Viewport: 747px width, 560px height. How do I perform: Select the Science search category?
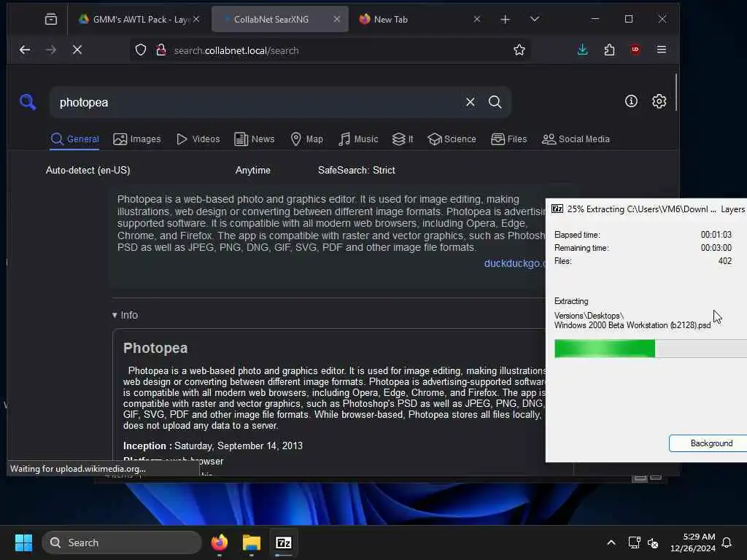click(x=452, y=139)
